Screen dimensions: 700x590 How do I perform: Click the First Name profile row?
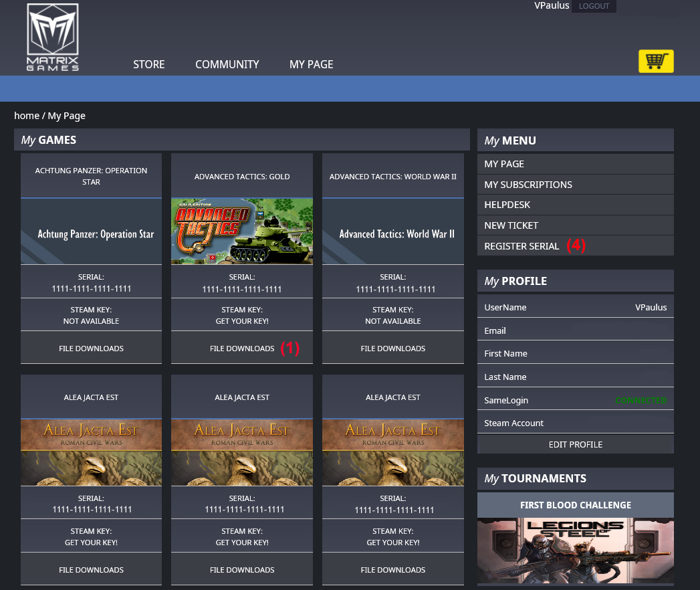point(576,353)
